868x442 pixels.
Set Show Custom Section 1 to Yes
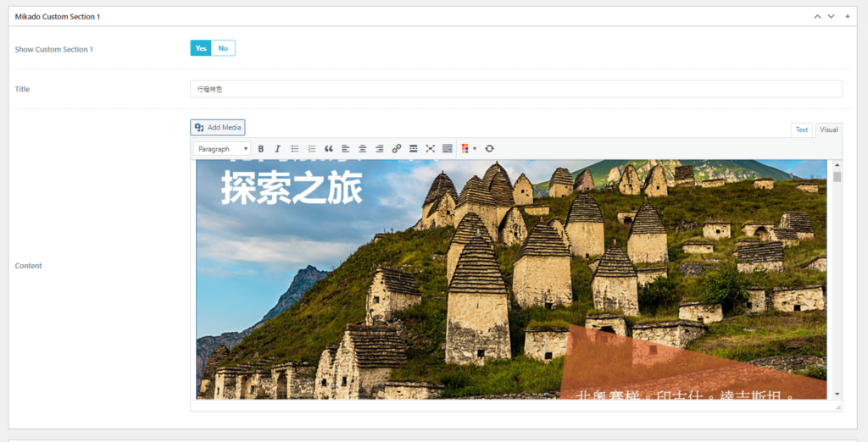point(201,48)
